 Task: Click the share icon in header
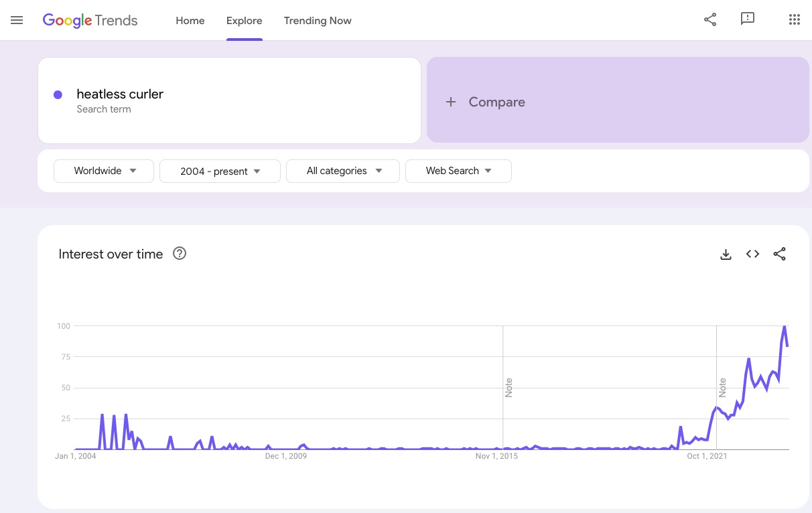click(x=710, y=20)
